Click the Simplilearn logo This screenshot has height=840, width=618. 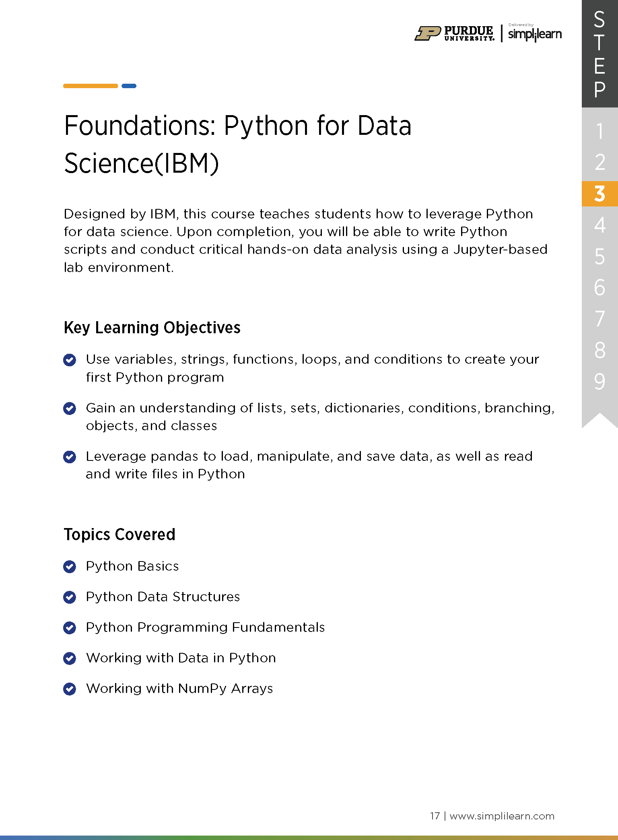coord(534,34)
